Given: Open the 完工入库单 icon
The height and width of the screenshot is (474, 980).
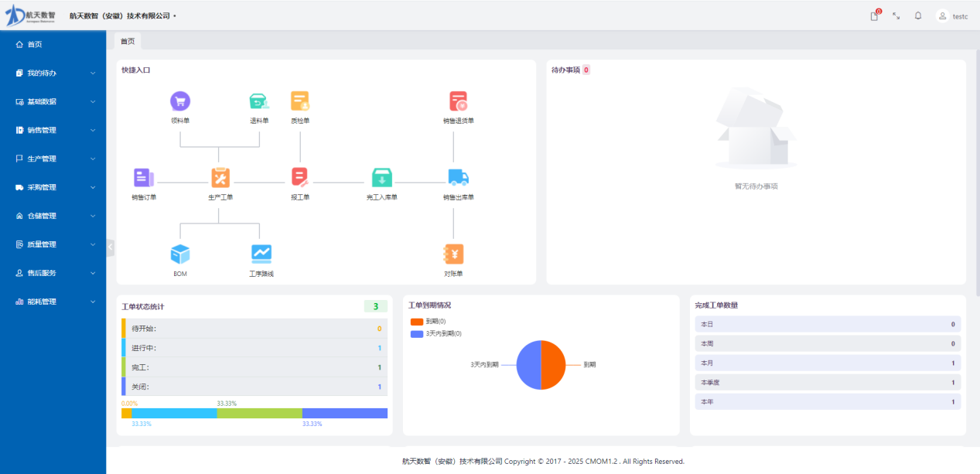Looking at the screenshot, I should click(x=382, y=178).
